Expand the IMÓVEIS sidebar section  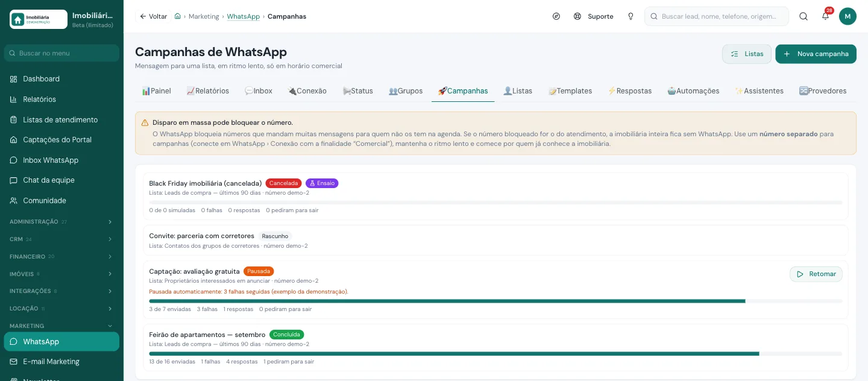[x=61, y=274]
